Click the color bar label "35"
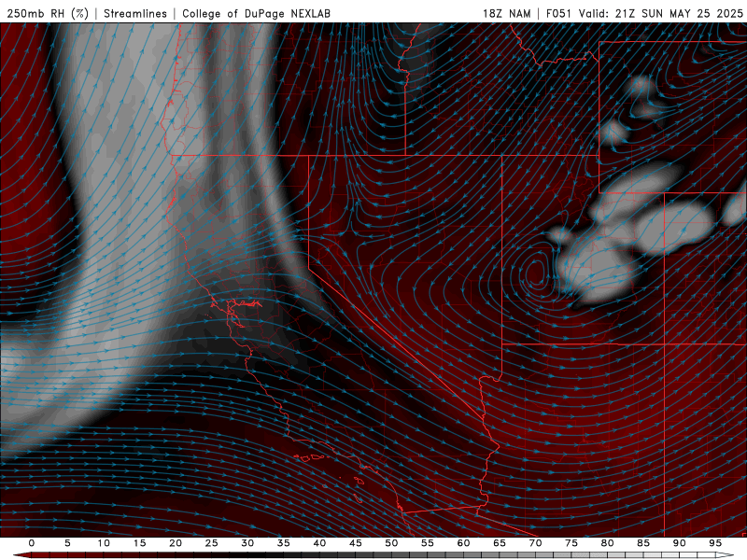 click(x=284, y=543)
